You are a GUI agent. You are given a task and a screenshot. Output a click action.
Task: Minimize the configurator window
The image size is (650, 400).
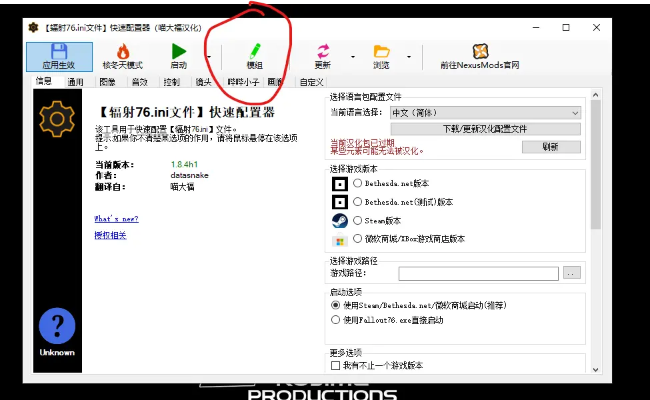pos(536,27)
